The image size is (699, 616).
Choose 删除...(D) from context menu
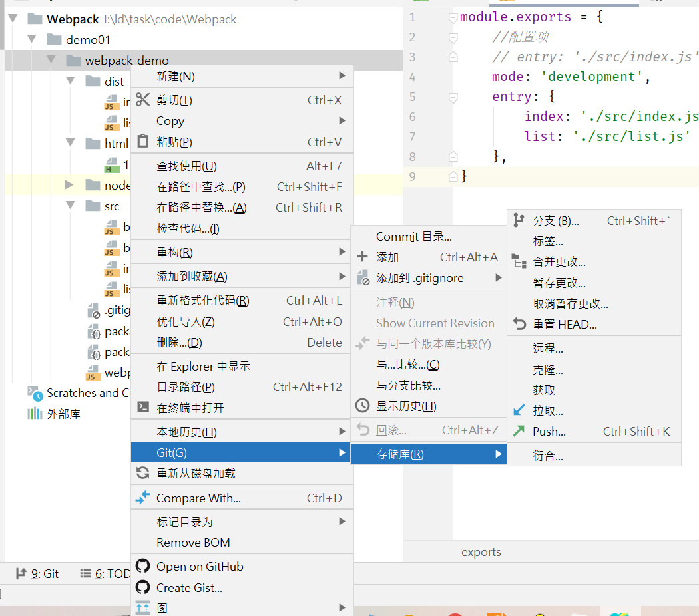[x=242, y=342]
